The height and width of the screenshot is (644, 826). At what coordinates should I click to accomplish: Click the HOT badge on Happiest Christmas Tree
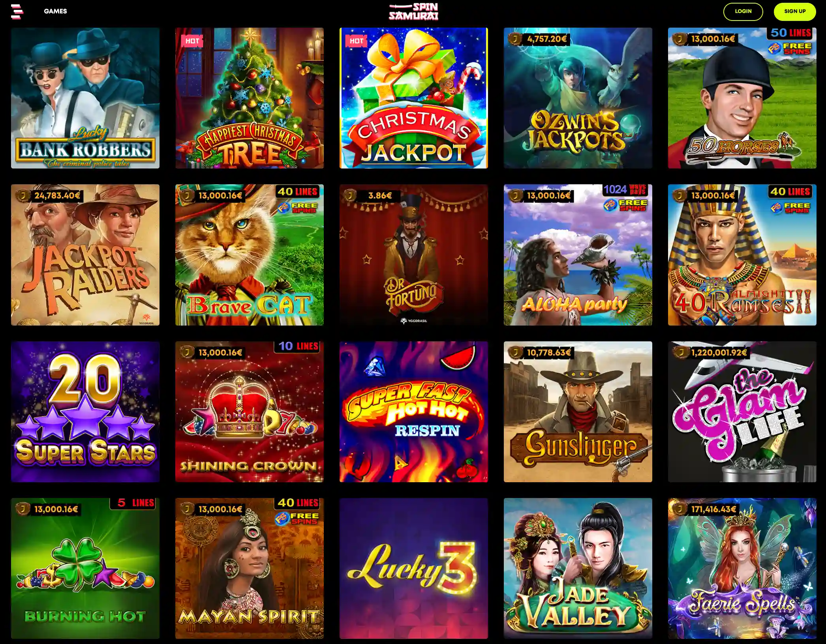192,41
